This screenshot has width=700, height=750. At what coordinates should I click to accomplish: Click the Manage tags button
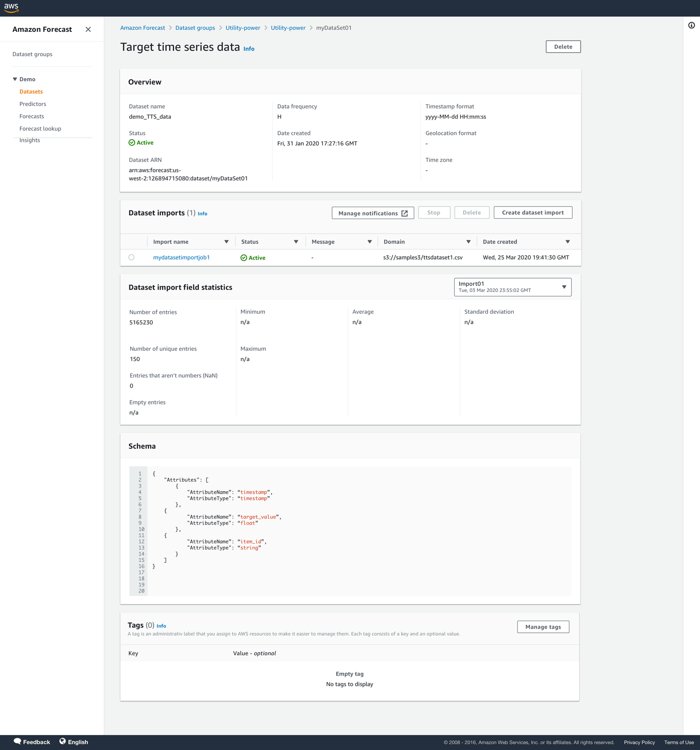543,627
